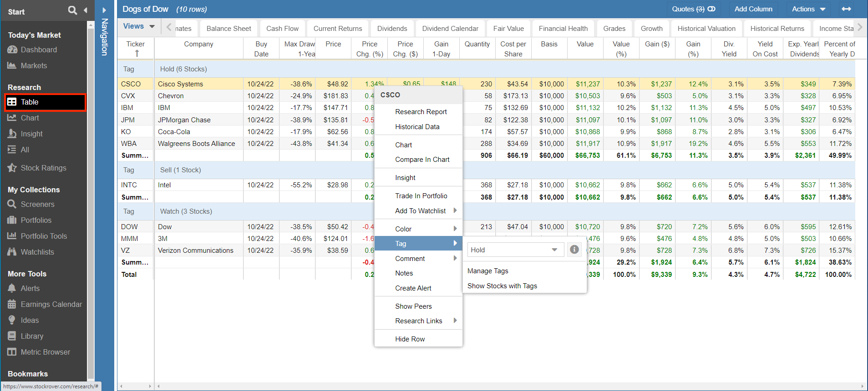Sort by the Ticker column header
The width and height of the screenshot is (868, 391).
coord(136,48)
